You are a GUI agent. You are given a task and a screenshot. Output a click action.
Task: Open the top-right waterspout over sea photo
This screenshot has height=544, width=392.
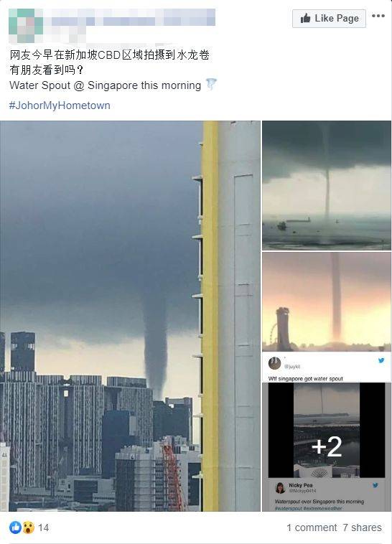point(327,185)
